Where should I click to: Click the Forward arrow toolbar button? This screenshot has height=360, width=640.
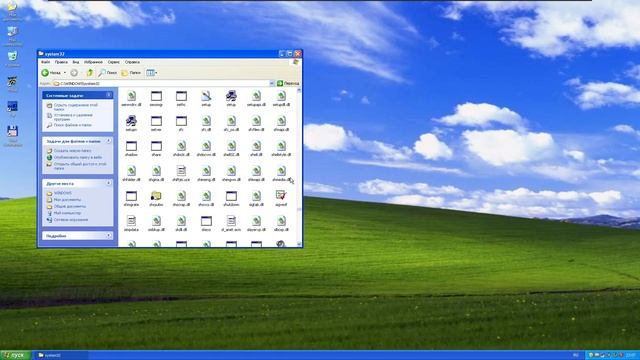pos(74,73)
